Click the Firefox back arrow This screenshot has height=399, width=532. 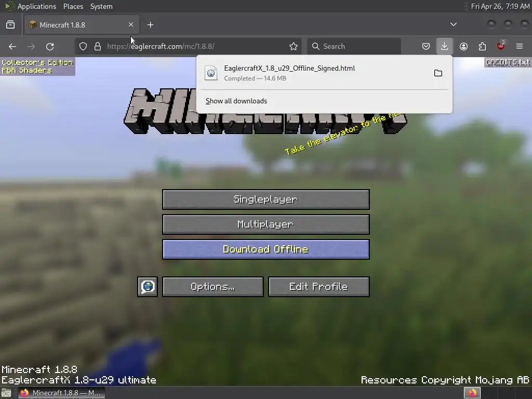click(12, 46)
